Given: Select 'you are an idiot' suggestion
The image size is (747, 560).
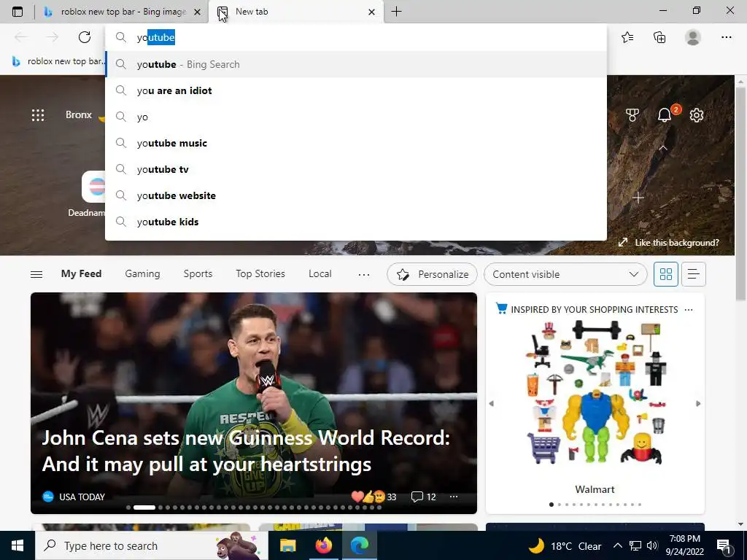Looking at the screenshot, I should click(x=356, y=90).
